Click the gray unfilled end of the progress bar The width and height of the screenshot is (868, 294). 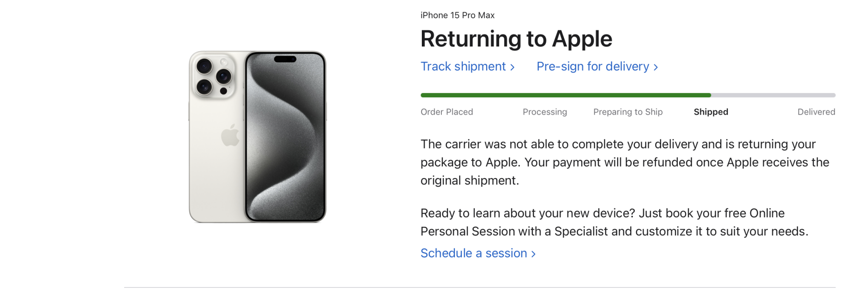click(773, 95)
